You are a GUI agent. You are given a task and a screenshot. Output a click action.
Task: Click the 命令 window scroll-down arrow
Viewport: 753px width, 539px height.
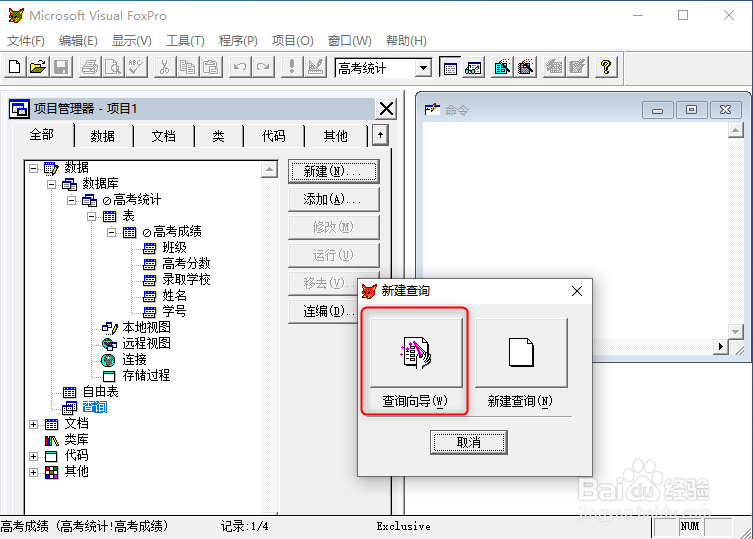(x=736, y=331)
